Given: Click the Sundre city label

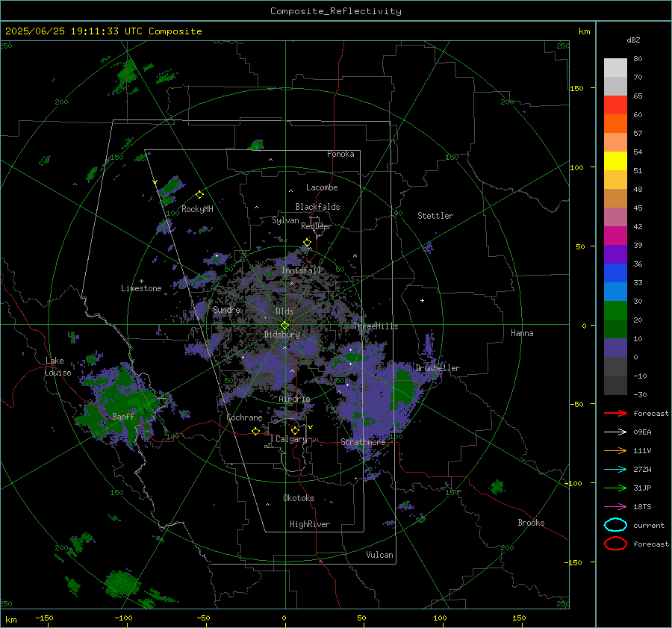Looking at the screenshot, I should click(x=226, y=309).
